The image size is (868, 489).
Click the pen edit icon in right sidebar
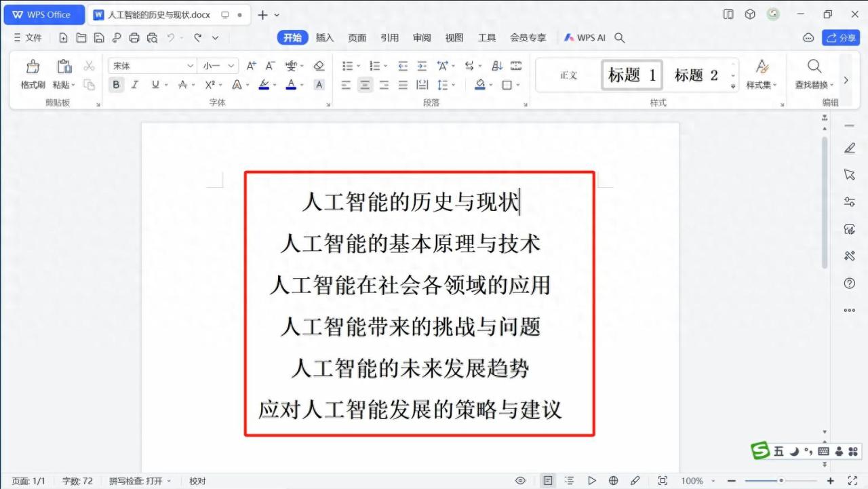tap(850, 148)
